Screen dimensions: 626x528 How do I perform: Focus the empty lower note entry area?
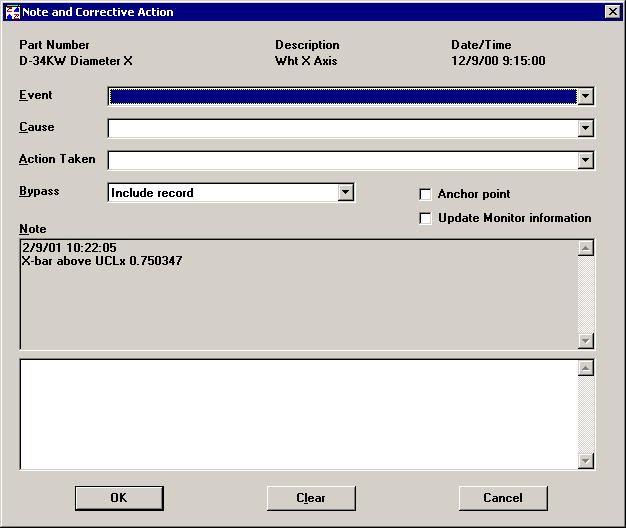(298, 414)
